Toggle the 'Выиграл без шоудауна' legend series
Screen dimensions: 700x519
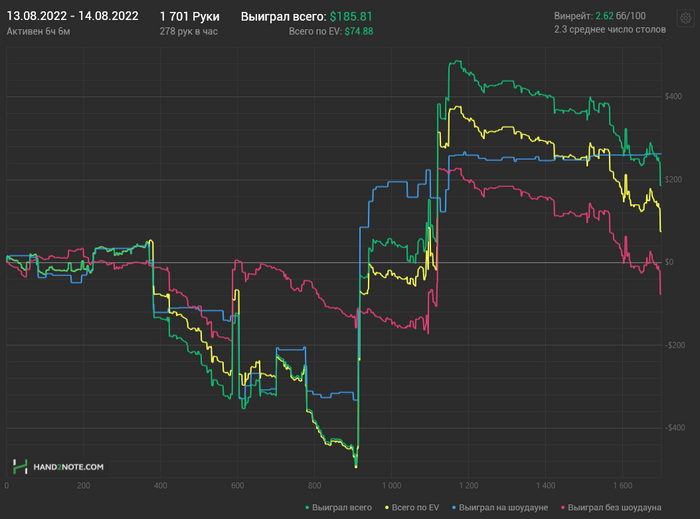pos(611,507)
